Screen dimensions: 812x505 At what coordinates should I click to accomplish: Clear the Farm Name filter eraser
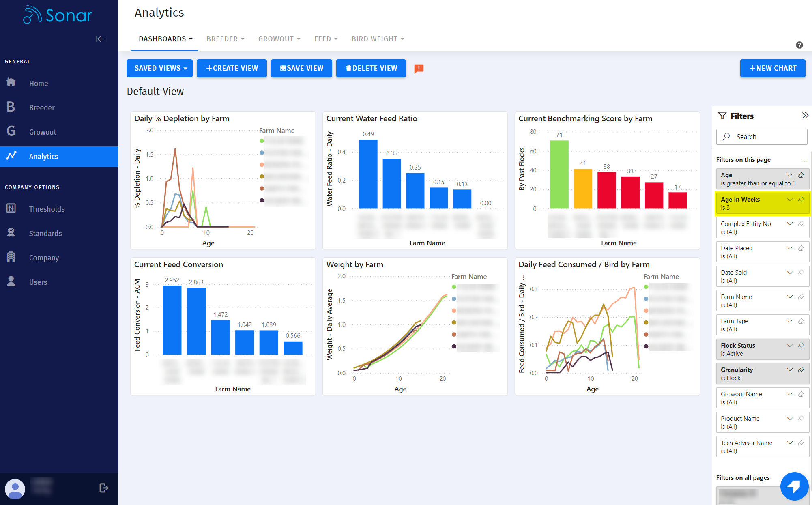pos(801,297)
